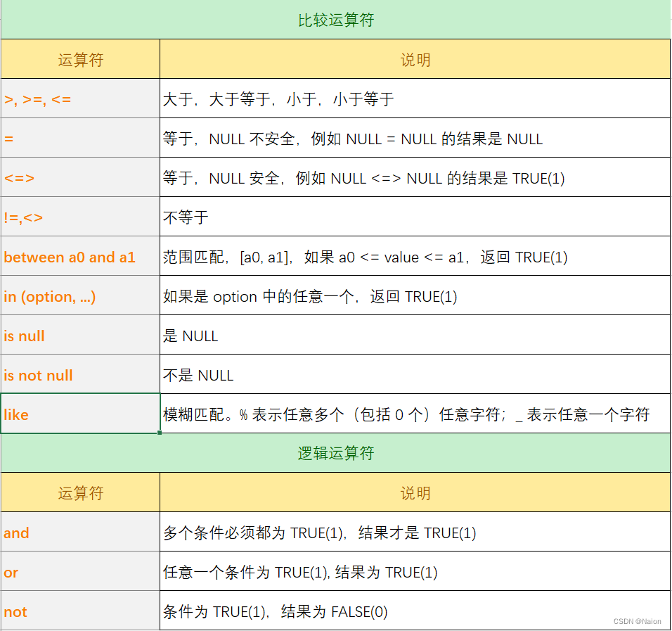Click the 模糊匹配 description cell
This screenshot has height=631, width=672.
click(415, 414)
